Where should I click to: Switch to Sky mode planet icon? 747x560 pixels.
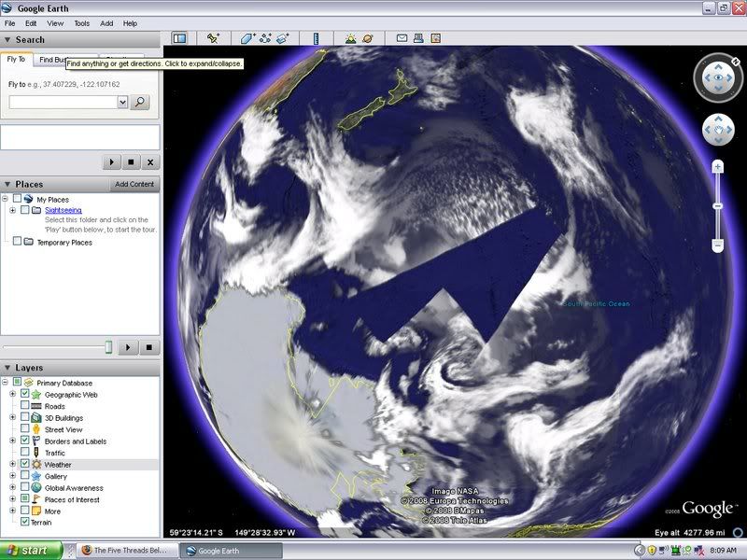(368, 38)
